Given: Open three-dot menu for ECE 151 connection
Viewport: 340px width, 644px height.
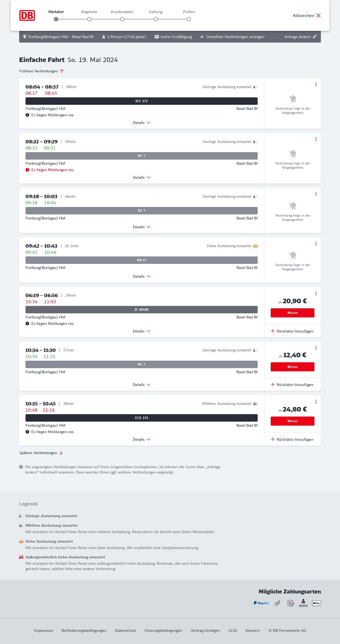Looking at the screenshot, I should coord(316,402).
